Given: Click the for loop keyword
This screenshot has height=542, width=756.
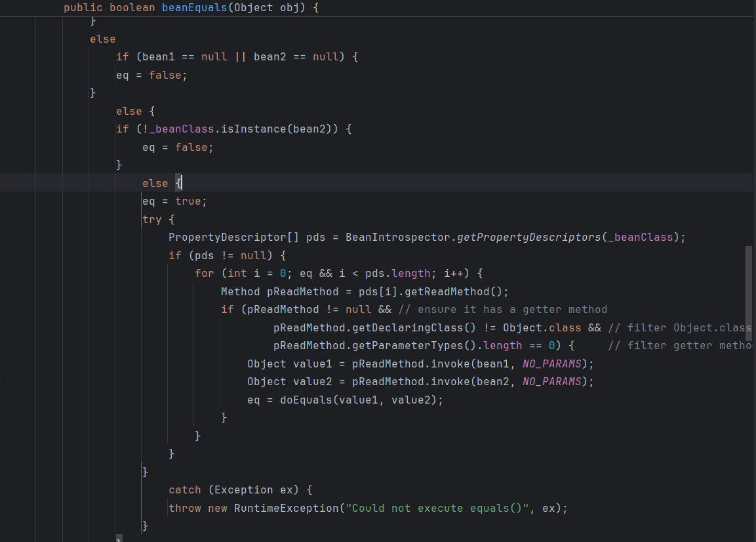Looking at the screenshot, I should 204,273.
